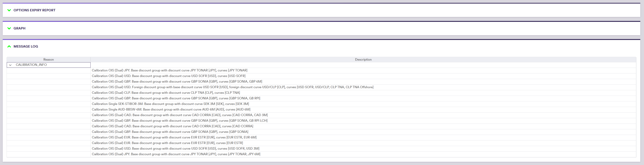644x165 pixels.
Task: Select row with curves USD SOFR, USD 3M
Action: click(x=175, y=149)
